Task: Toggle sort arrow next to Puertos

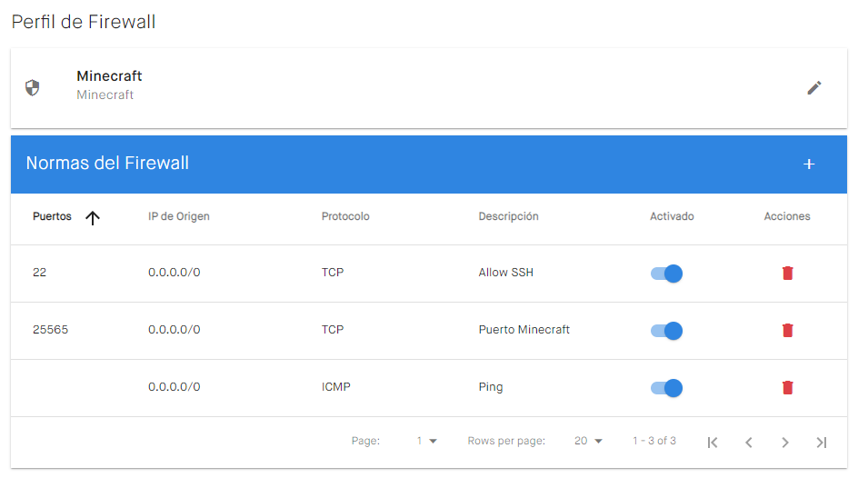Action: tap(93, 217)
